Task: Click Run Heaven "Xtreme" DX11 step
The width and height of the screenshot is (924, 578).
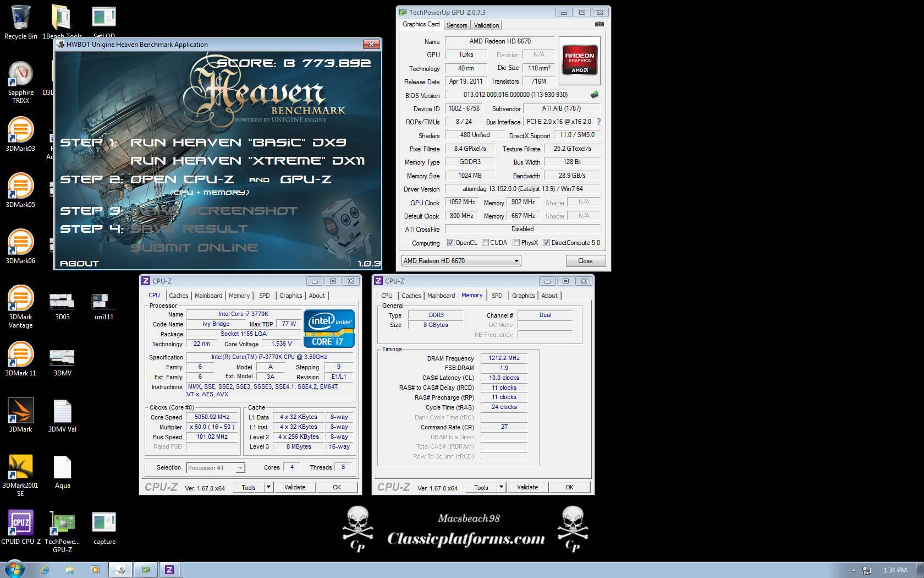Action: (248, 161)
